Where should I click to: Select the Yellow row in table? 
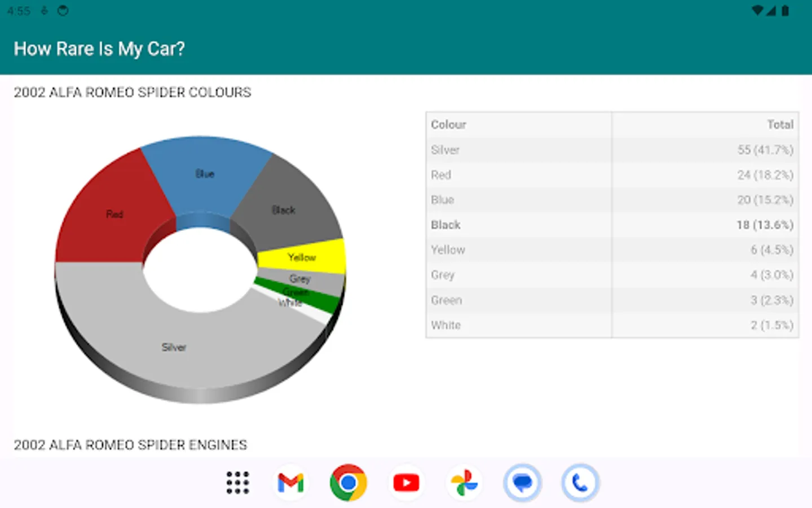pyautogui.click(x=612, y=250)
